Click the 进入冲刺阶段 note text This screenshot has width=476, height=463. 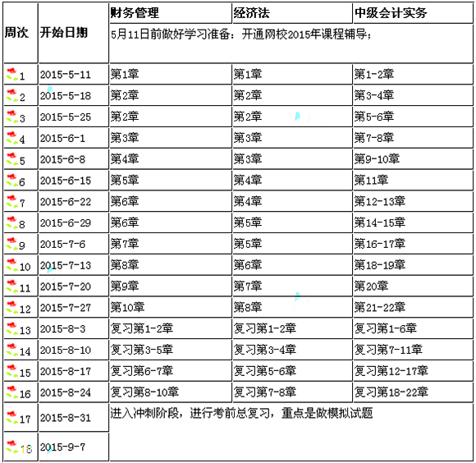241,413
